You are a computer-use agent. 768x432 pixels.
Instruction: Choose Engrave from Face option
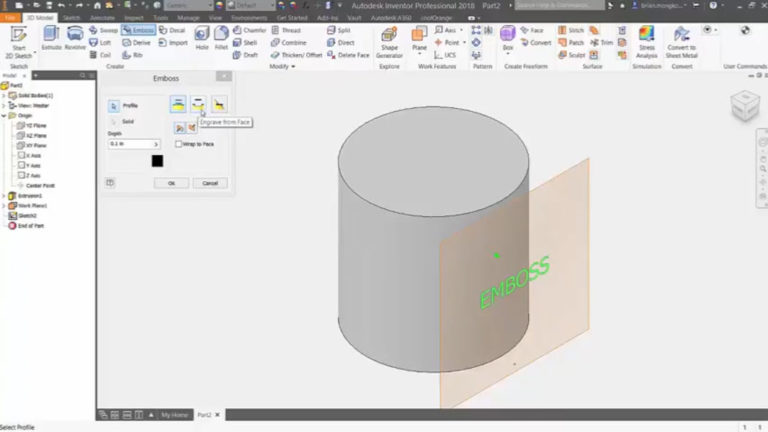click(198, 104)
